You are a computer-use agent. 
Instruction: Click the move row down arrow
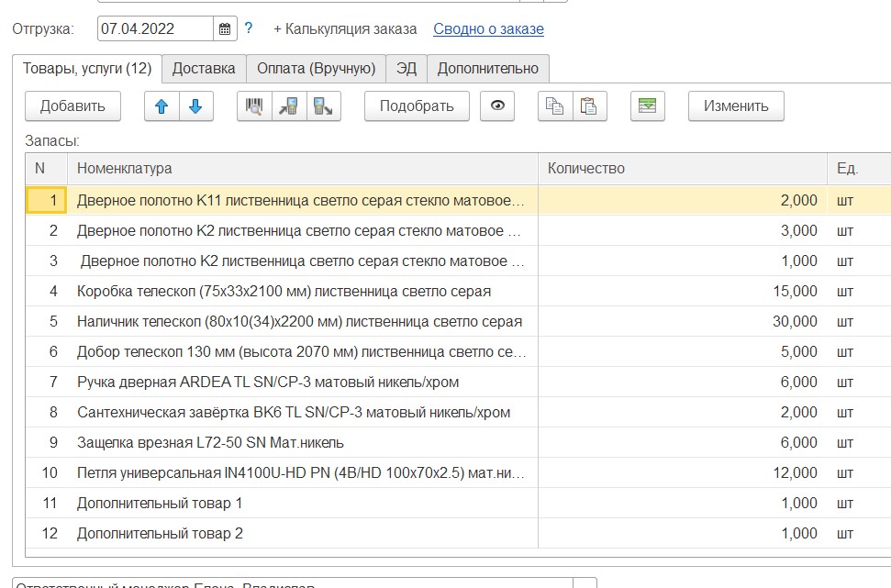(x=195, y=105)
